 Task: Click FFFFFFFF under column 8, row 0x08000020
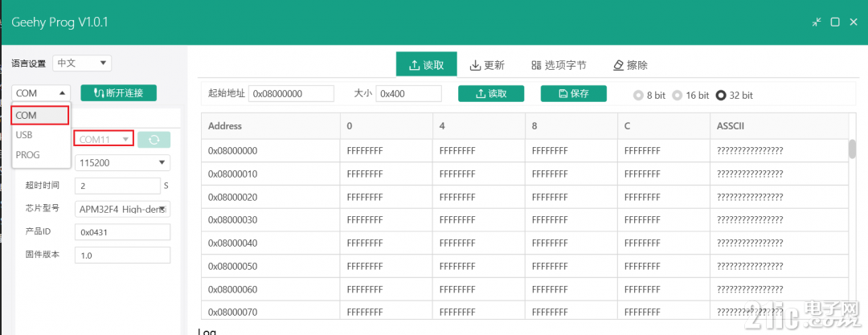tap(571, 197)
